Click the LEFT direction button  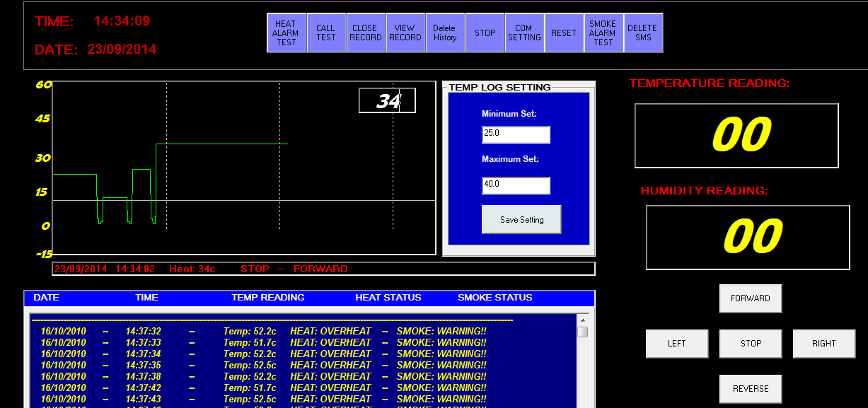click(x=676, y=343)
